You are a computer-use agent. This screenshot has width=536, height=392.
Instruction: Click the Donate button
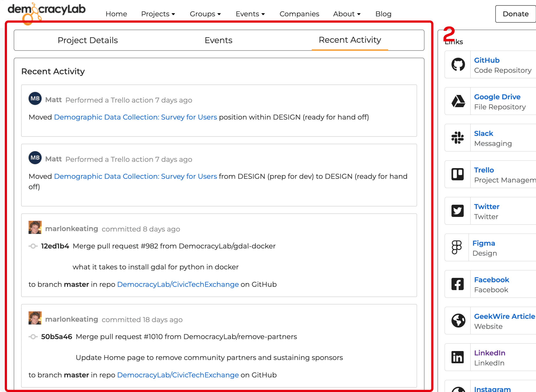pos(516,14)
